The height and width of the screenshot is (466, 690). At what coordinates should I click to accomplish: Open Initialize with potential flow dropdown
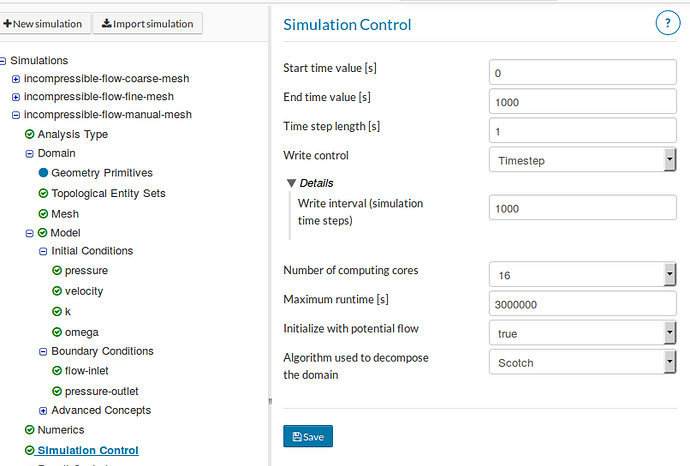coord(582,333)
